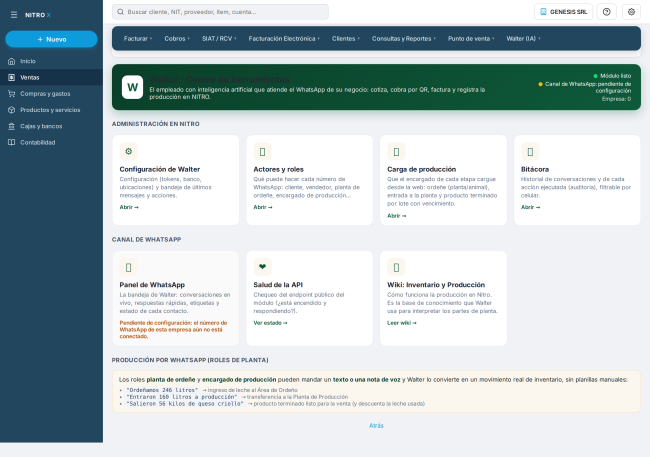This screenshot has height=457, width=650.
Task: Expand the SIAT / RCV dropdown
Action: click(x=219, y=39)
